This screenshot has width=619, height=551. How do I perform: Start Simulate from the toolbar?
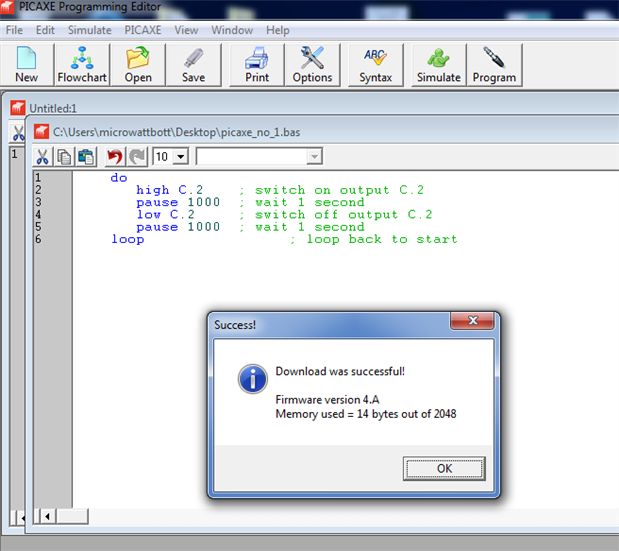tap(439, 65)
